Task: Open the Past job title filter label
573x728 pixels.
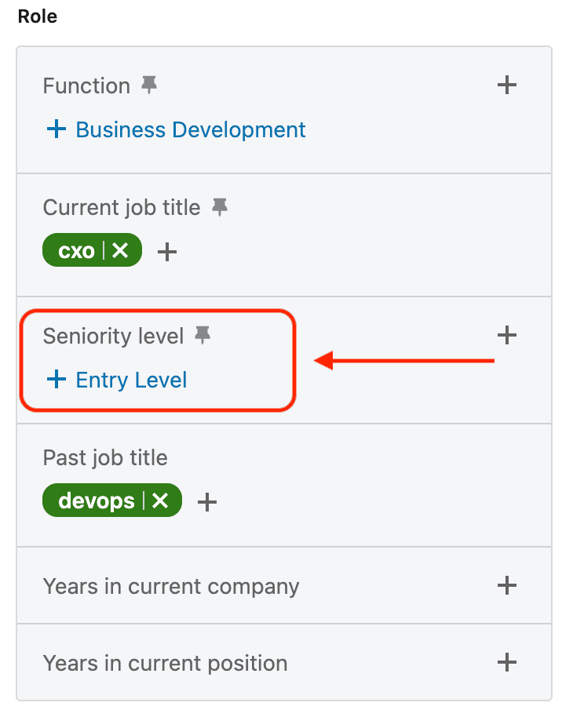Action: tap(105, 457)
